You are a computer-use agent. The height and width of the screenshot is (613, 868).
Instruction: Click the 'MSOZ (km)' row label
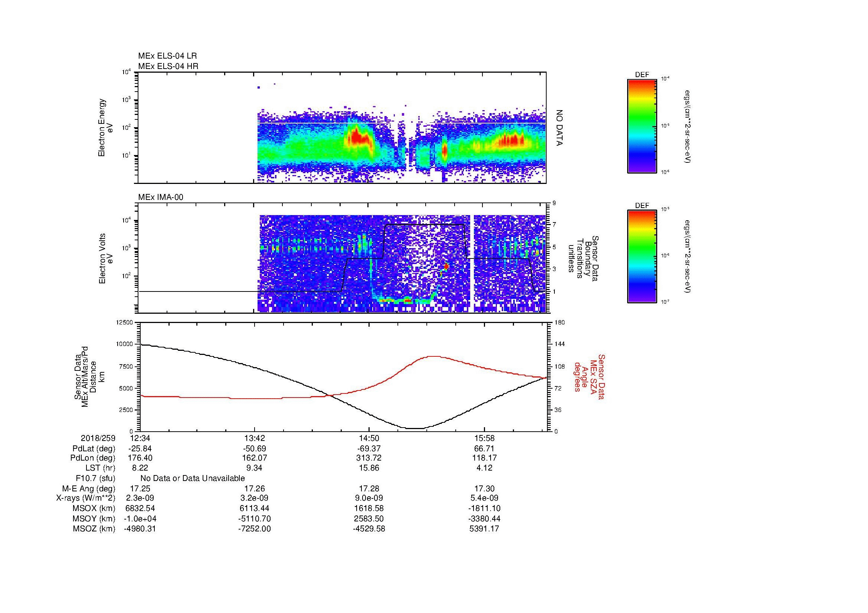coord(94,529)
